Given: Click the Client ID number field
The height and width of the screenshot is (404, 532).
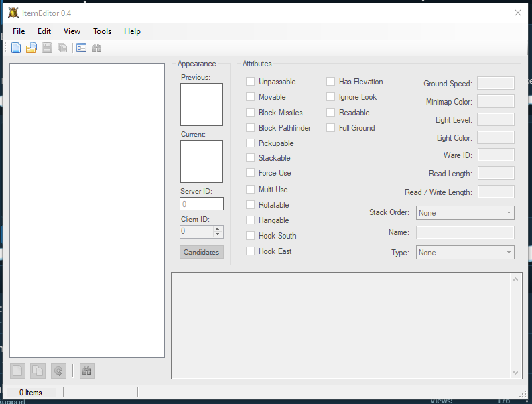Looking at the screenshot, I should tap(197, 232).
